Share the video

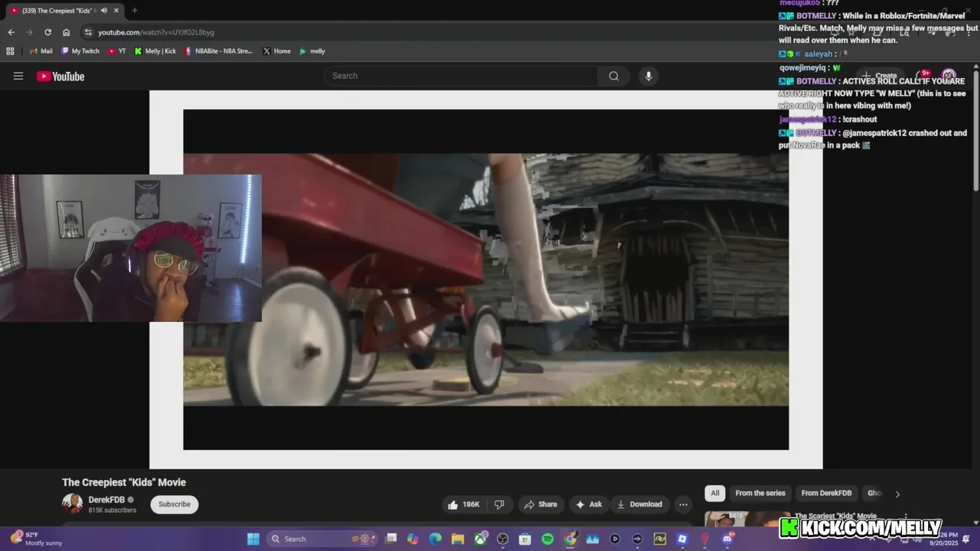[541, 504]
